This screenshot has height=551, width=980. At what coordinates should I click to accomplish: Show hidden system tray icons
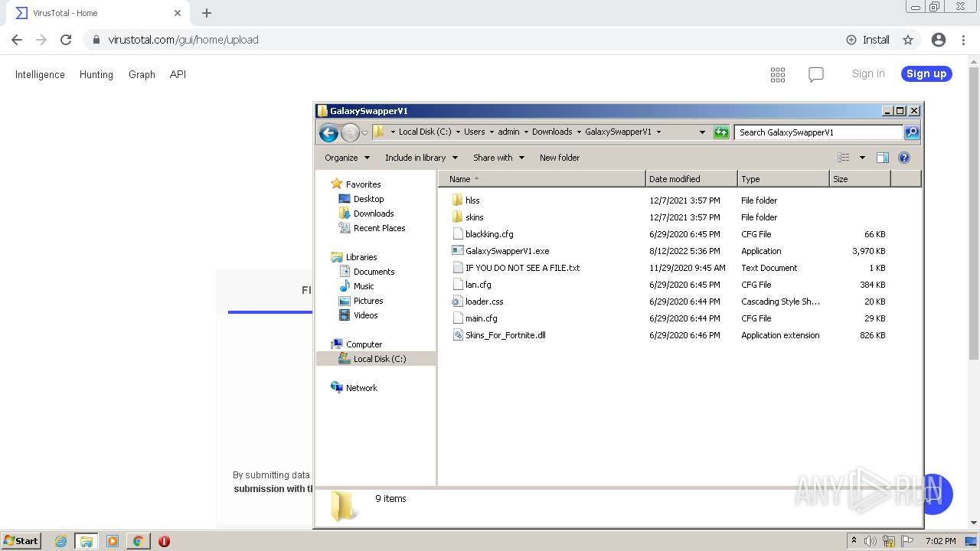pos(854,541)
